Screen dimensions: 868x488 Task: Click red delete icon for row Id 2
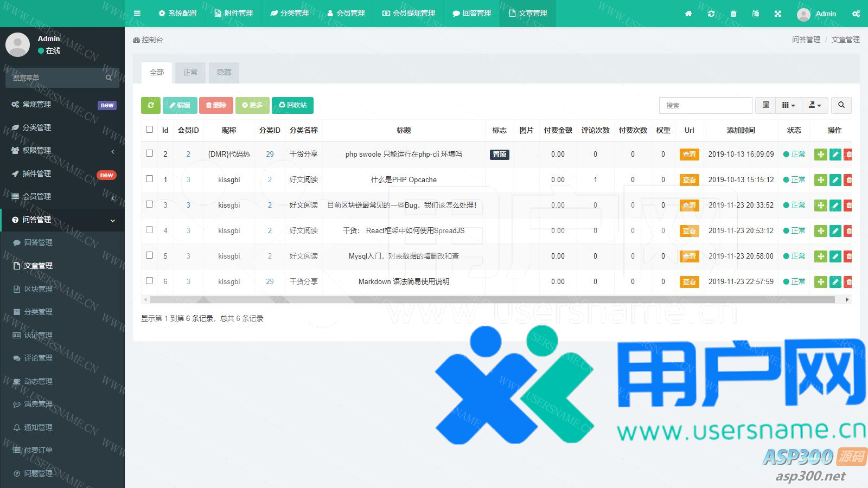coord(848,155)
